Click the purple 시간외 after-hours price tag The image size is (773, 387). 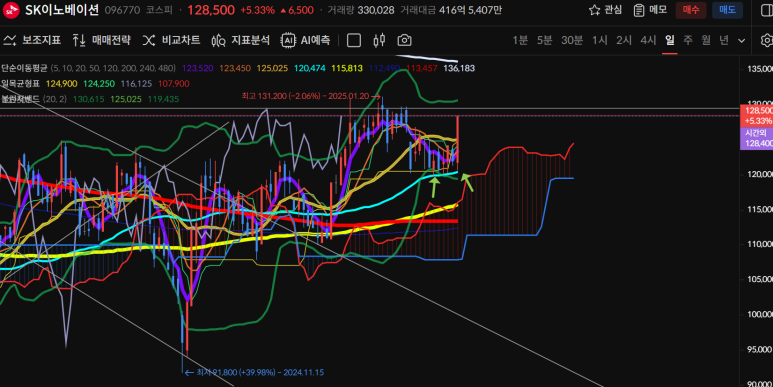(757, 138)
